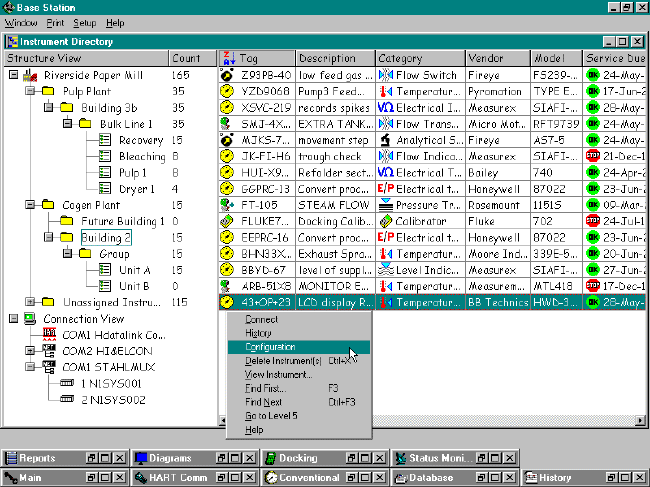Collapse the Bulk Line 1 node

pos(65,124)
